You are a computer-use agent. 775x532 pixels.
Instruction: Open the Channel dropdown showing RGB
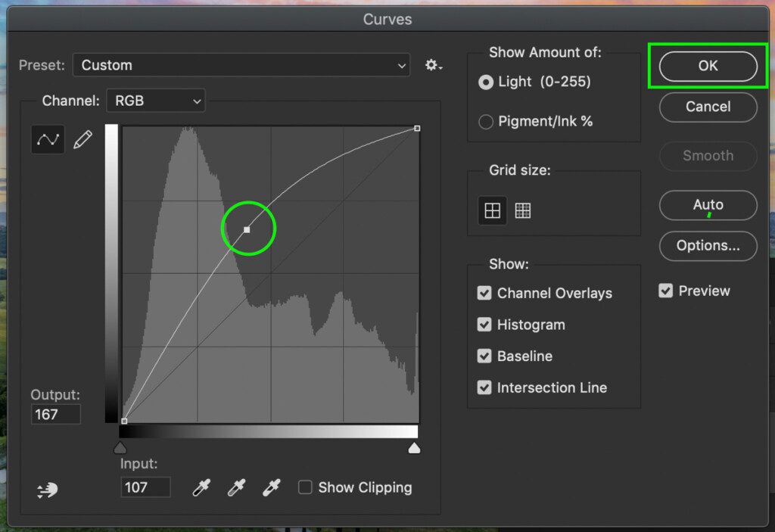(156, 101)
